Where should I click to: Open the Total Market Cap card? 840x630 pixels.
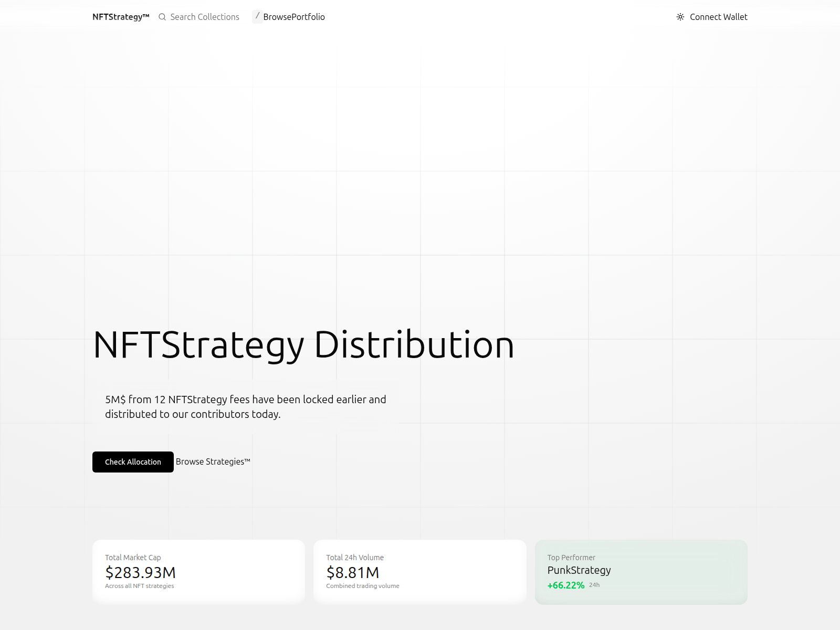[x=198, y=571]
